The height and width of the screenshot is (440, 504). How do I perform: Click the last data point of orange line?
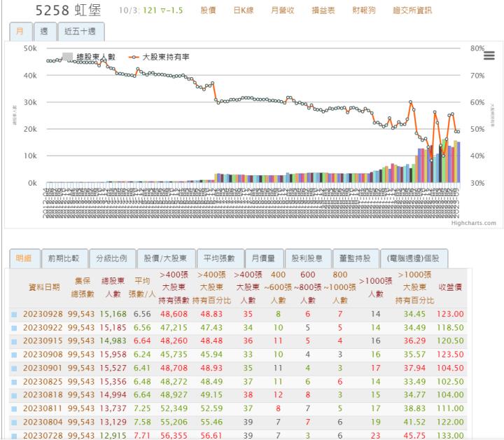coord(458,132)
